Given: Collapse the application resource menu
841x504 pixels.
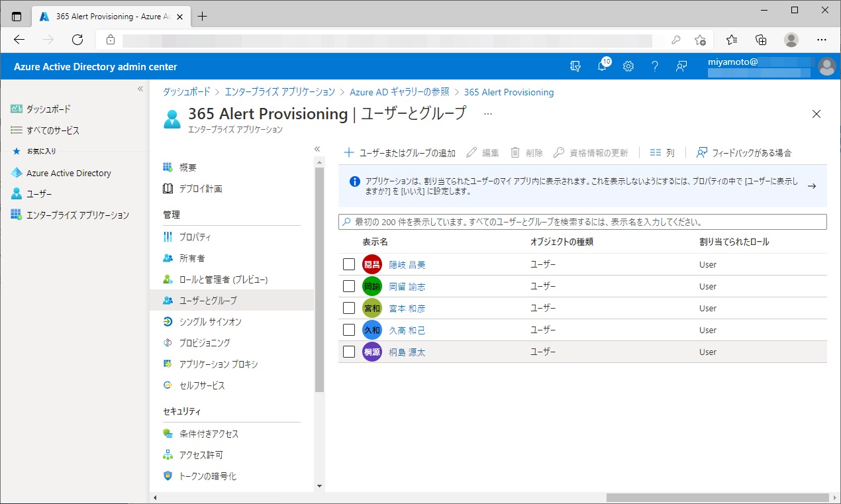Looking at the screenshot, I should coord(317,149).
